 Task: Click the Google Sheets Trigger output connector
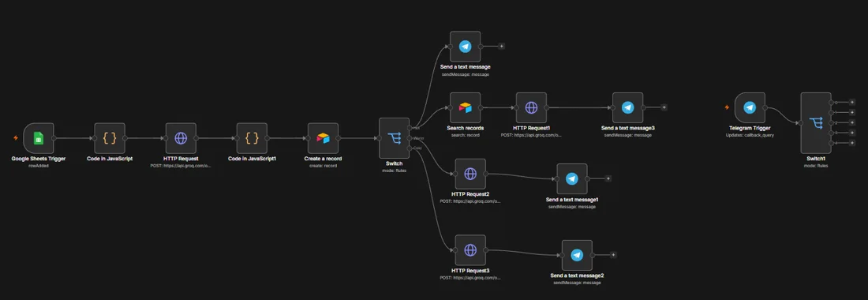54,138
